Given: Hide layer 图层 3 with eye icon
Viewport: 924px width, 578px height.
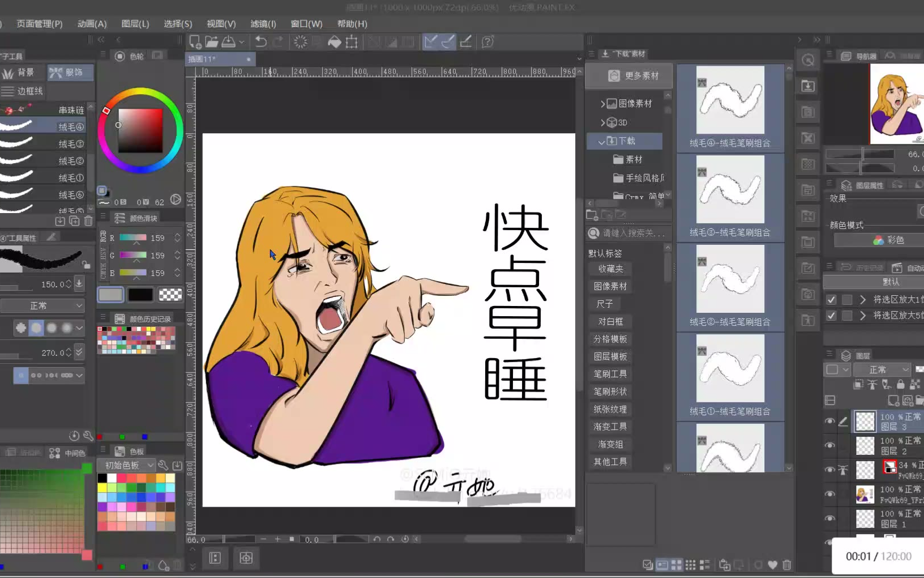Looking at the screenshot, I should (829, 421).
